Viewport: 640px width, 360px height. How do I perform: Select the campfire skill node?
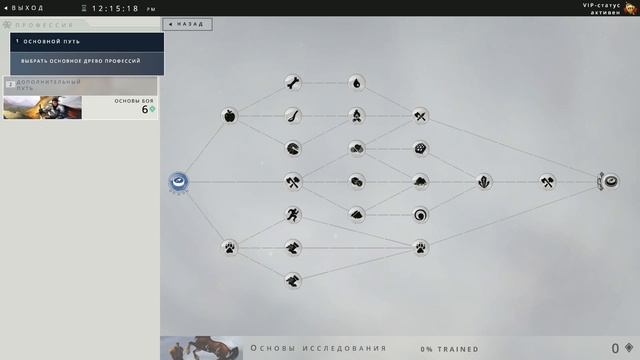pyautogui.click(x=357, y=116)
